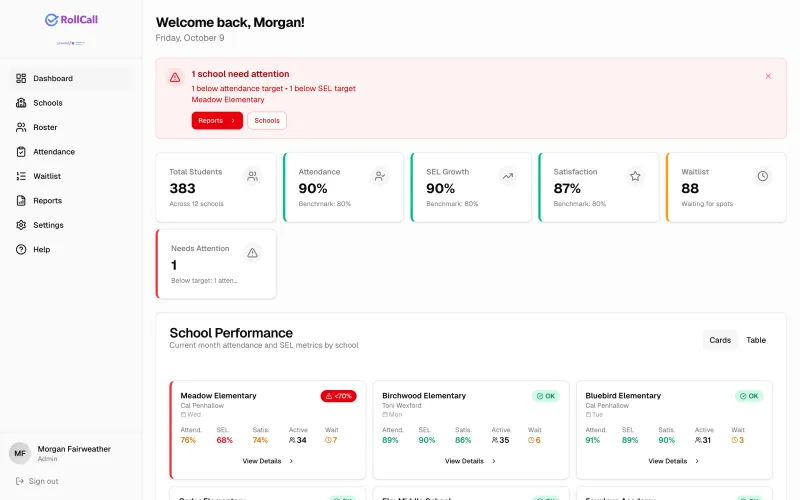800x500 pixels.
Task: Sign out of RollCall
Action: (x=37, y=481)
